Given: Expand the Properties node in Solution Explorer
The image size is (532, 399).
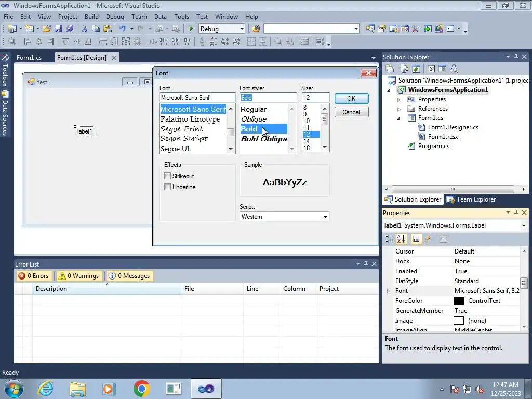Looking at the screenshot, I should (398, 99).
